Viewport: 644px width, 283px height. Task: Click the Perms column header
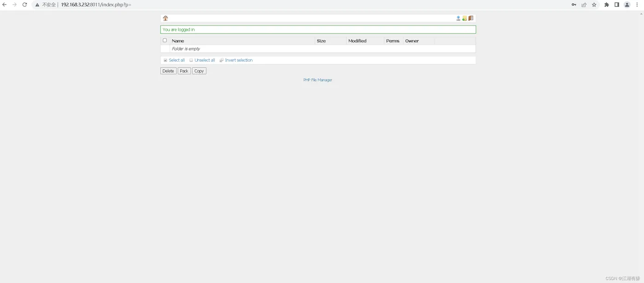pos(393,41)
